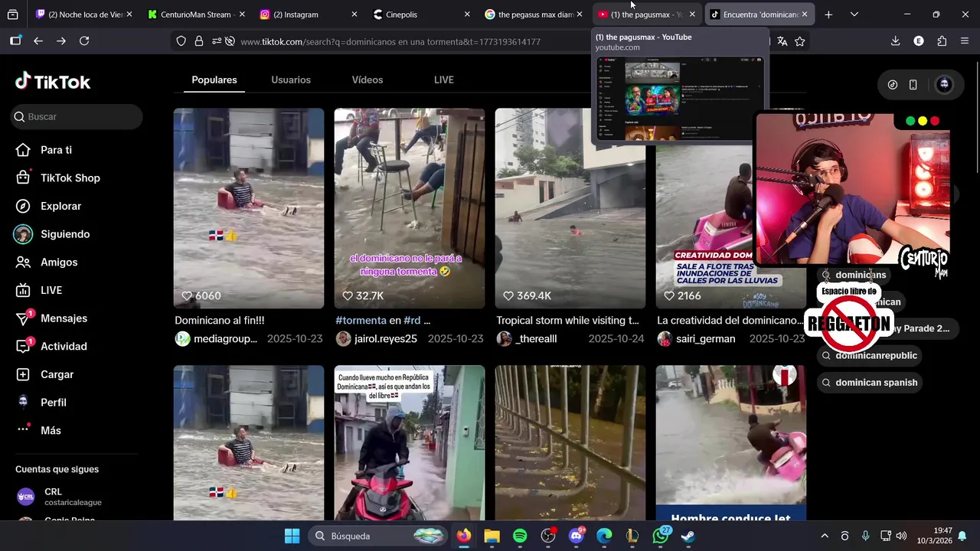Click the TikTok get app phone icon
Viewport: 980px width, 551px height.
913,85
